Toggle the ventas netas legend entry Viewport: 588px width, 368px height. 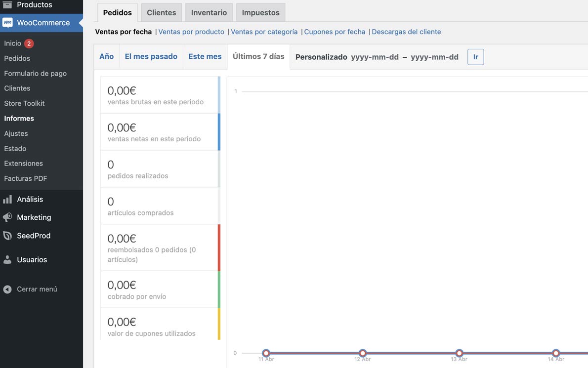160,132
